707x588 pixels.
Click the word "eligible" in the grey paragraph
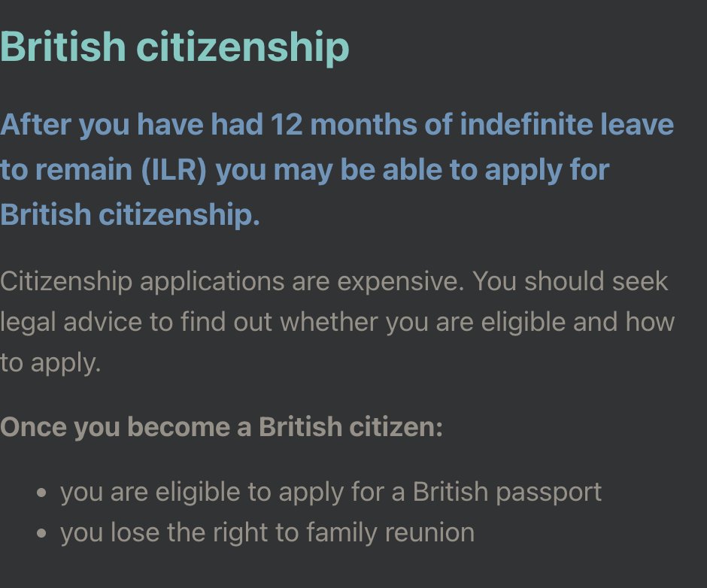tap(523, 323)
